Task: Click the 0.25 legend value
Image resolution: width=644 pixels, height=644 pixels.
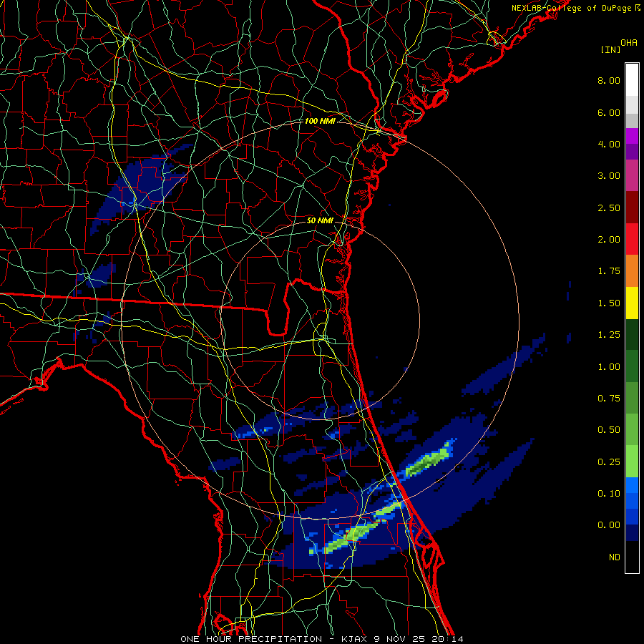Action: 609,462
